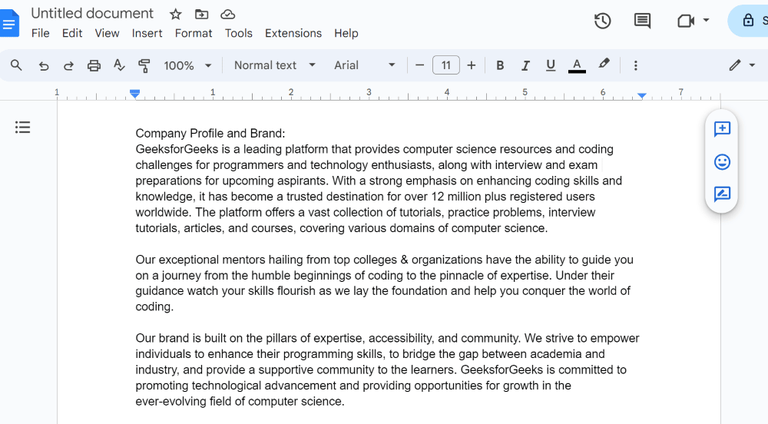Click the left indent ruler marker
This screenshot has height=424, width=768.
pos(135,94)
